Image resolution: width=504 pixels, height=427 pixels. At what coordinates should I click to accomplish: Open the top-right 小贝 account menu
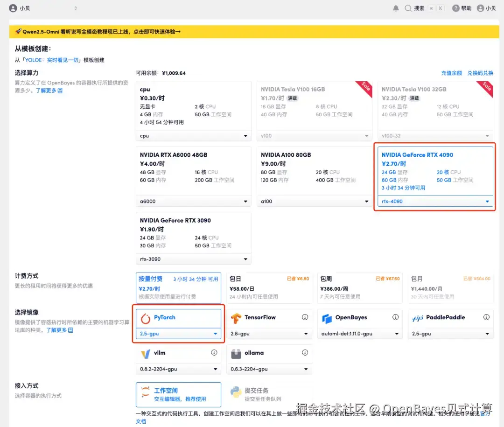(486, 8)
